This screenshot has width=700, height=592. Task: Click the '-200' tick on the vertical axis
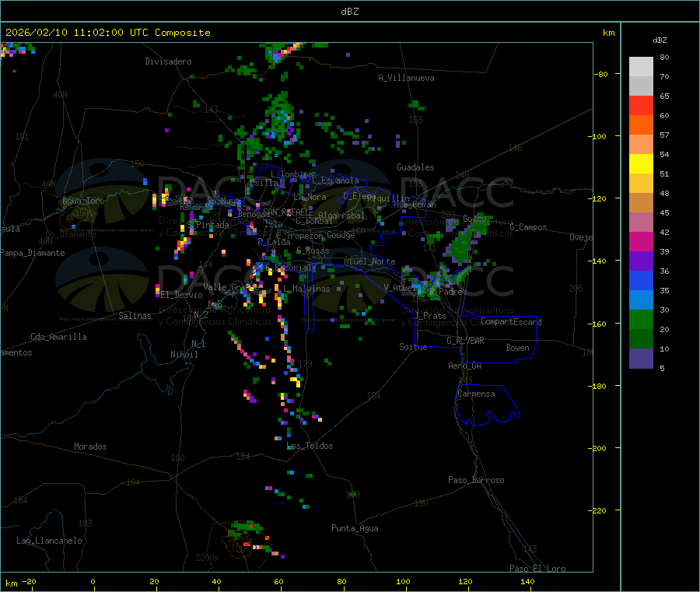[597, 448]
